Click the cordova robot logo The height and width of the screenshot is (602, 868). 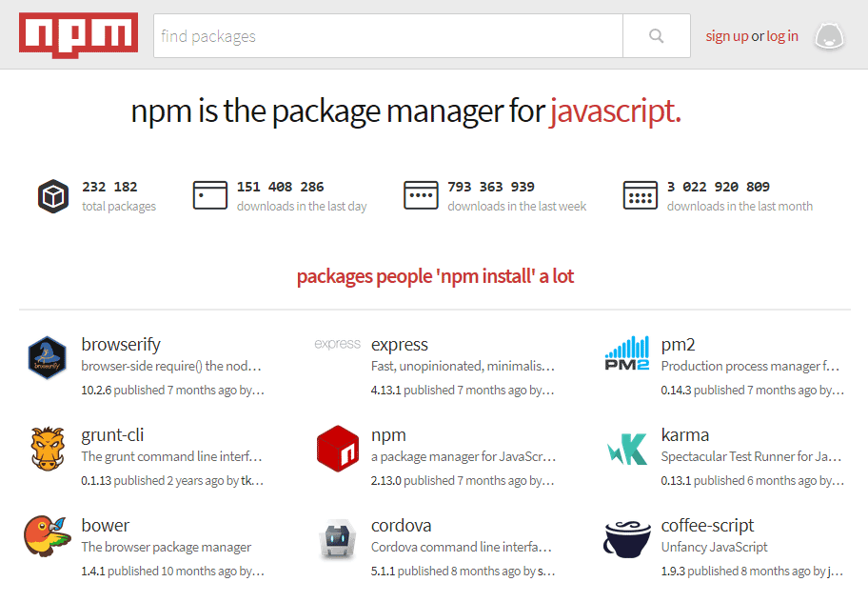click(x=338, y=539)
